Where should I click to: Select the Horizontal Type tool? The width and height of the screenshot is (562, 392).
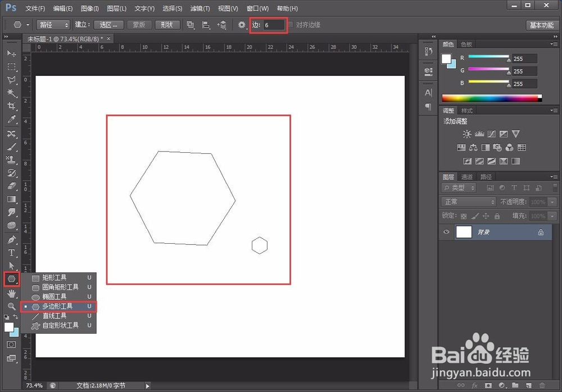click(11, 253)
